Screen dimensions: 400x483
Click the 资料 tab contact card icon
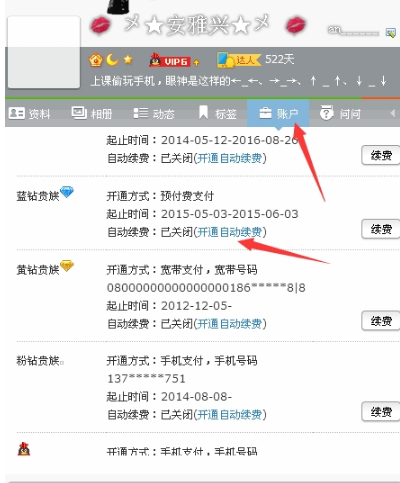point(16,113)
